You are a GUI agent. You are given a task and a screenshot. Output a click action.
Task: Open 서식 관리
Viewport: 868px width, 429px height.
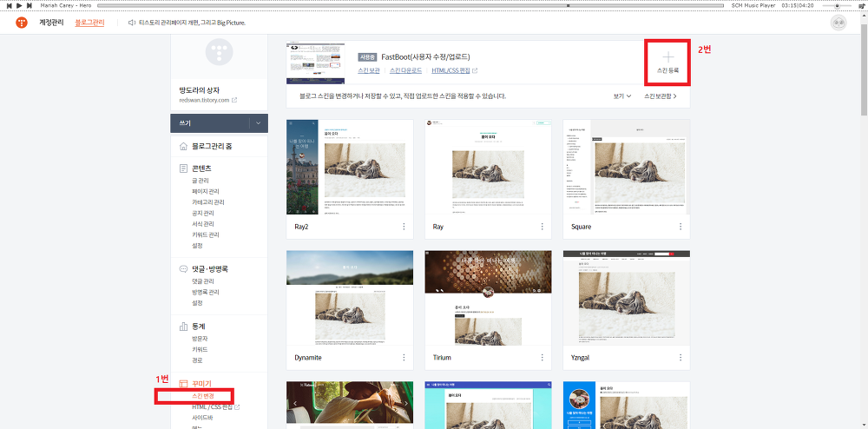202,224
